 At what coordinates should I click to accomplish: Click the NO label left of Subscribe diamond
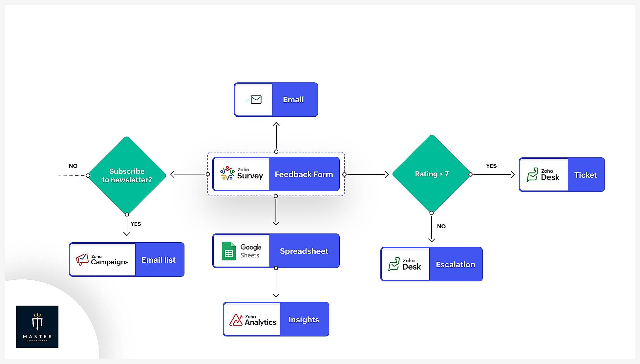pyautogui.click(x=73, y=166)
